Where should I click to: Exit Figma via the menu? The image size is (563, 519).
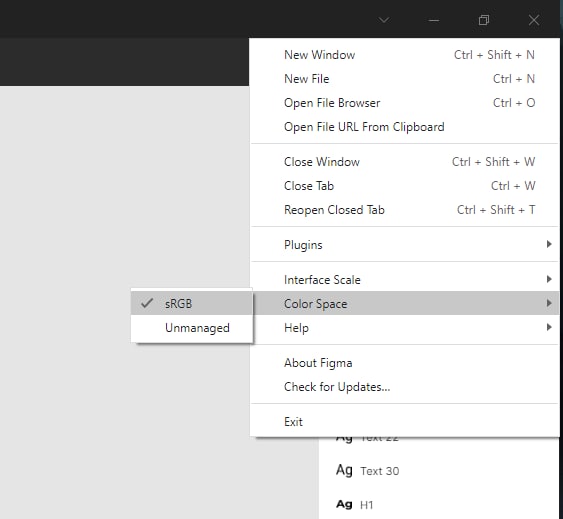click(x=404, y=422)
